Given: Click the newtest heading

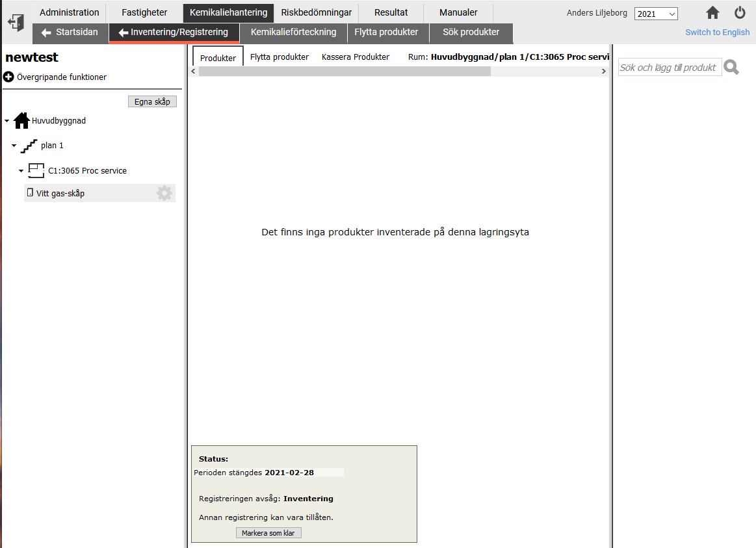Looking at the screenshot, I should (32, 57).
